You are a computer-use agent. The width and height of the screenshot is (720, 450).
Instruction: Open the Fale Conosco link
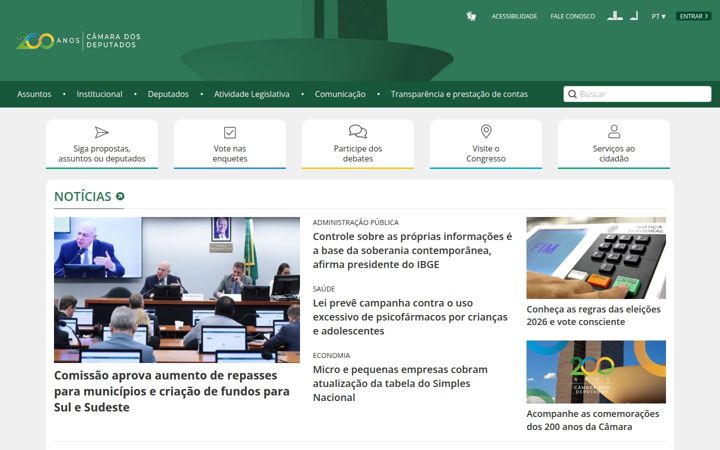pyautogui.click(x=573, y=16)
